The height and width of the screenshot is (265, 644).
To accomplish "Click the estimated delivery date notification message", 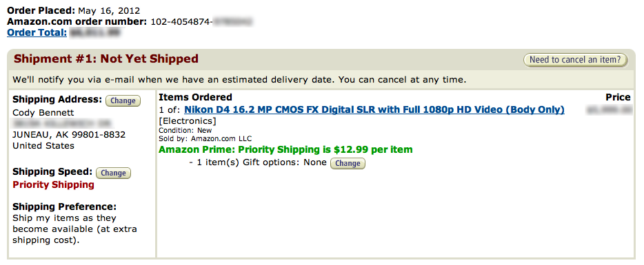I will 239,80.
